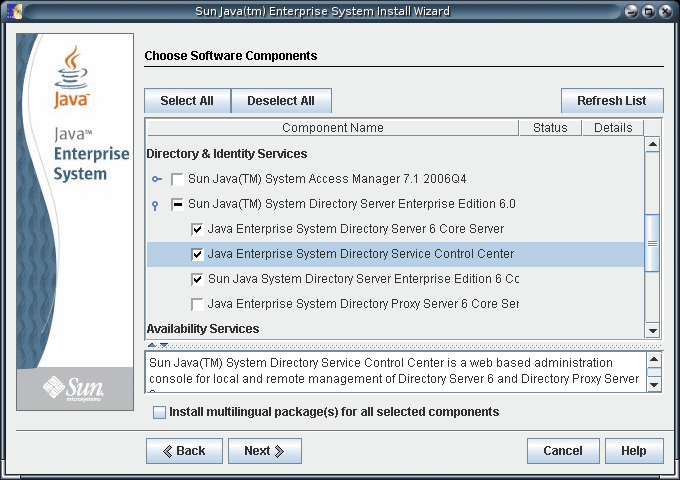
Task: Open the window menu icon in title bar
Action: pyautogui.click(x=14, y=11)
